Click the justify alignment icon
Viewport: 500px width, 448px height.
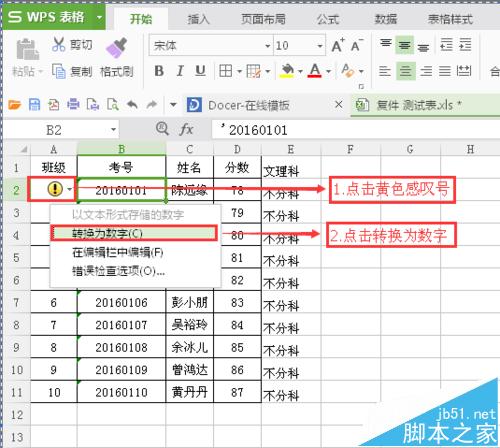[x=445, y=71]
